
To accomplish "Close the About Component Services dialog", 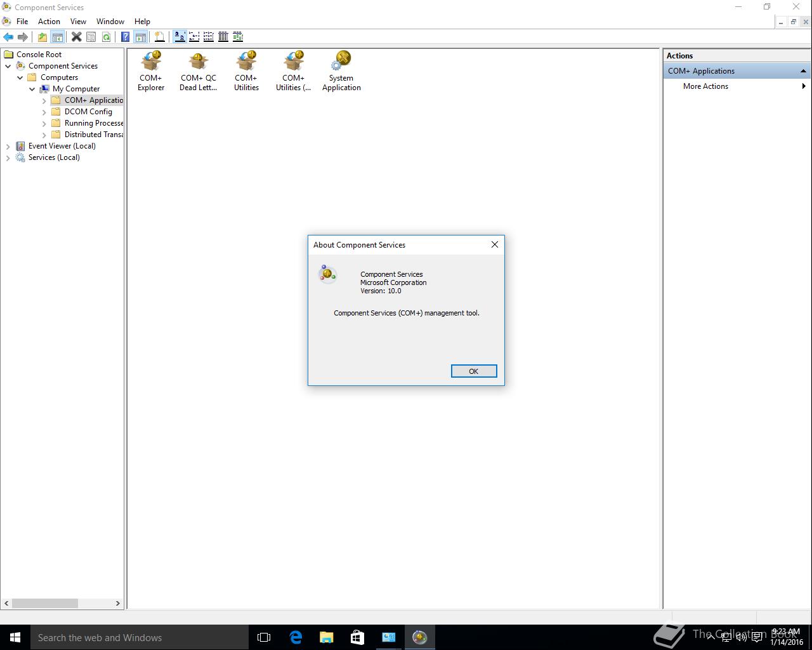I will coord(495,244).
